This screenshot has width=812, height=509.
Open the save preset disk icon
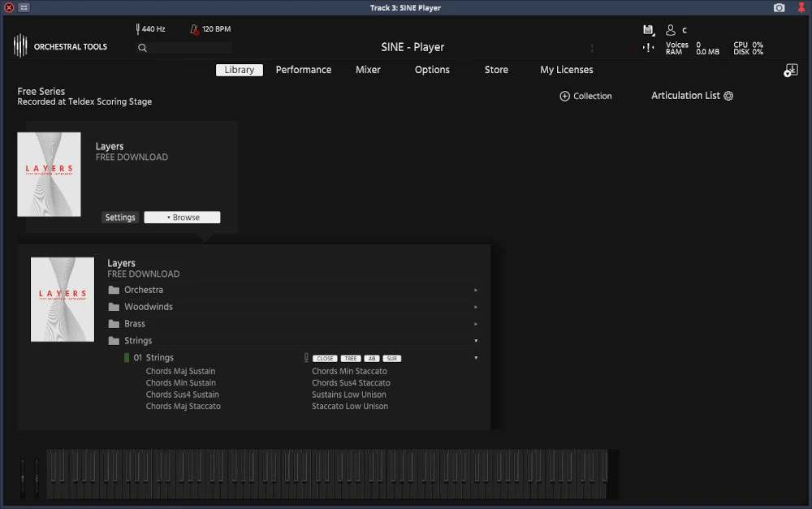pyautogui.click(x=648, y=30)
